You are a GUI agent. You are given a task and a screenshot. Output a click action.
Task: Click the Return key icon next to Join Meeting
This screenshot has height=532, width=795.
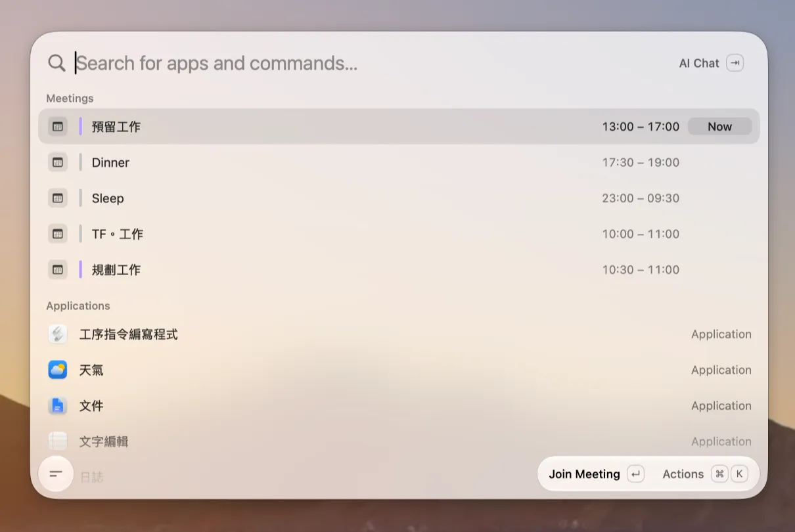(635, 474)
